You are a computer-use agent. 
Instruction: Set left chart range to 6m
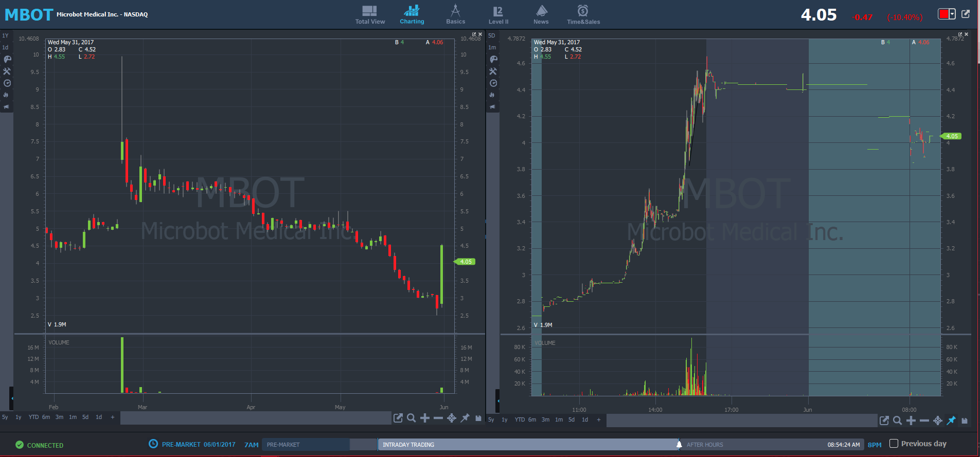point(46,417)
